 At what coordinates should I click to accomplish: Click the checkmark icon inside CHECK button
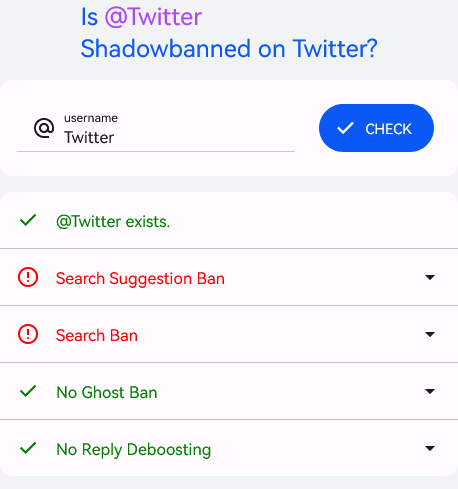point(345,128)
